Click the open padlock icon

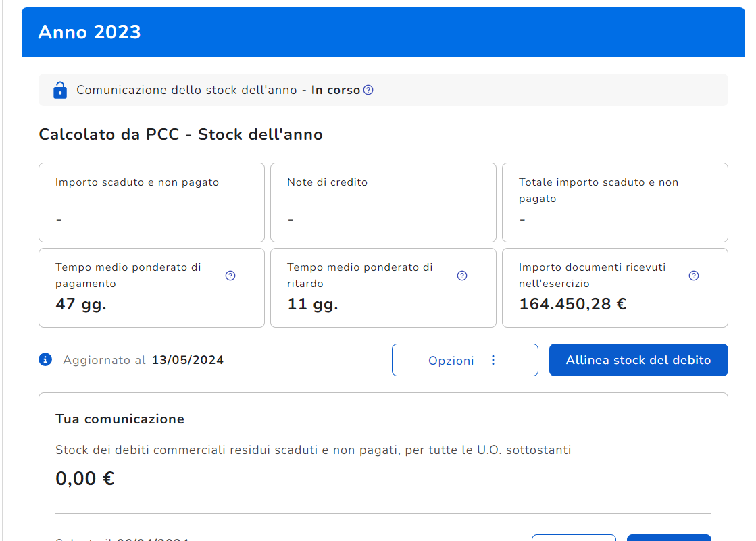pos(60,90)
